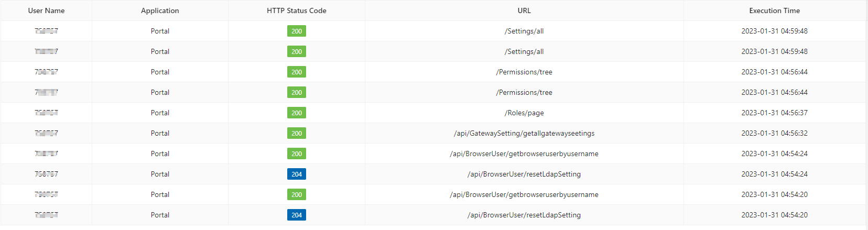Click the resetLdapSetting URL logged at 04:54:20
Viewport: 868px width, 230px height.
click(524, 215)
